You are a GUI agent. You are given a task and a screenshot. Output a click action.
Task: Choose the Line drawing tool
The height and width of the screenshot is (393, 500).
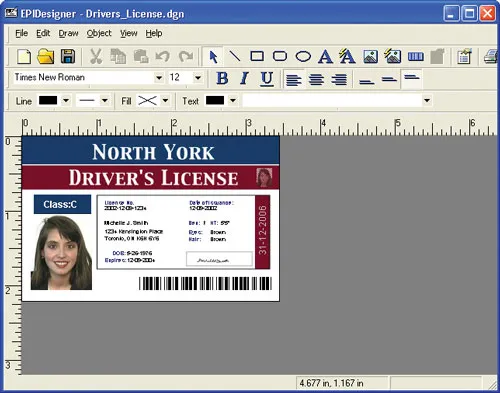click(235, 56)
